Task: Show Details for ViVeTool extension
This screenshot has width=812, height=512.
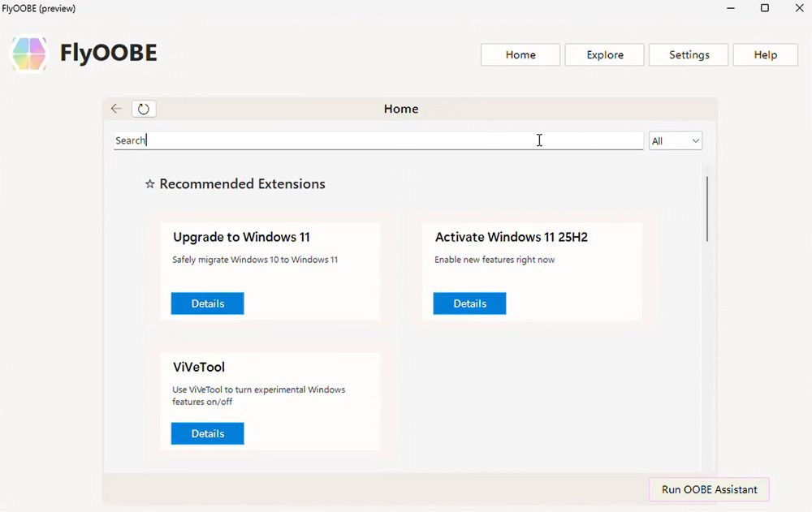Action: [207, 433]
